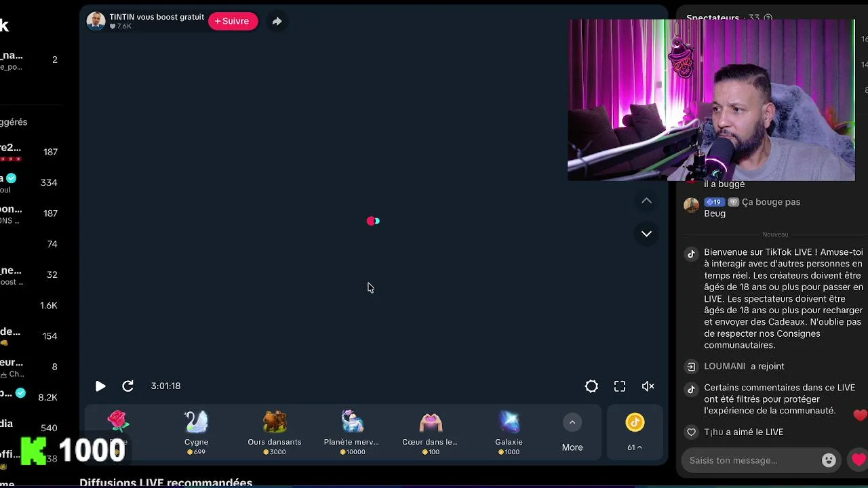Send the Cœur dans les mains gift

[430, 432]
